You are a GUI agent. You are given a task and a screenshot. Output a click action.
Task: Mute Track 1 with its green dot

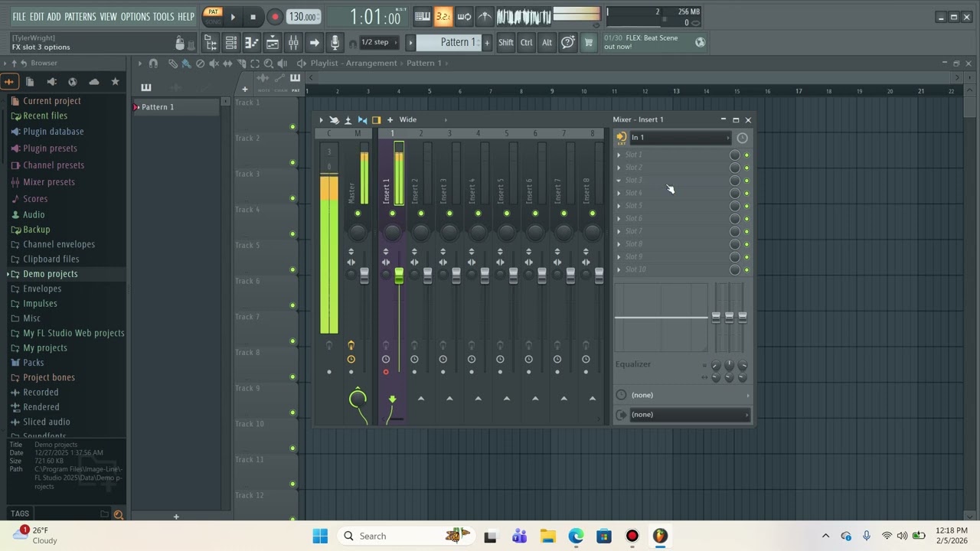[292, 127]
